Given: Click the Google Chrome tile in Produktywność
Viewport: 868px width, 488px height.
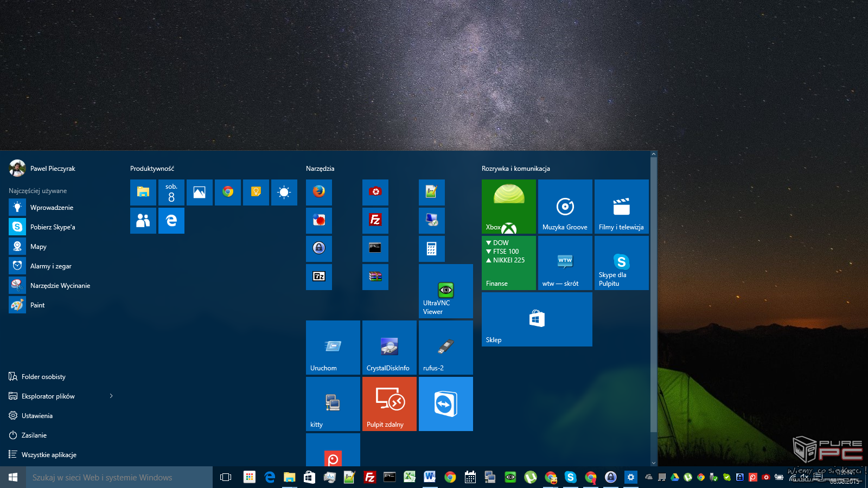Looking at the screenshot, I should [228, 192].
